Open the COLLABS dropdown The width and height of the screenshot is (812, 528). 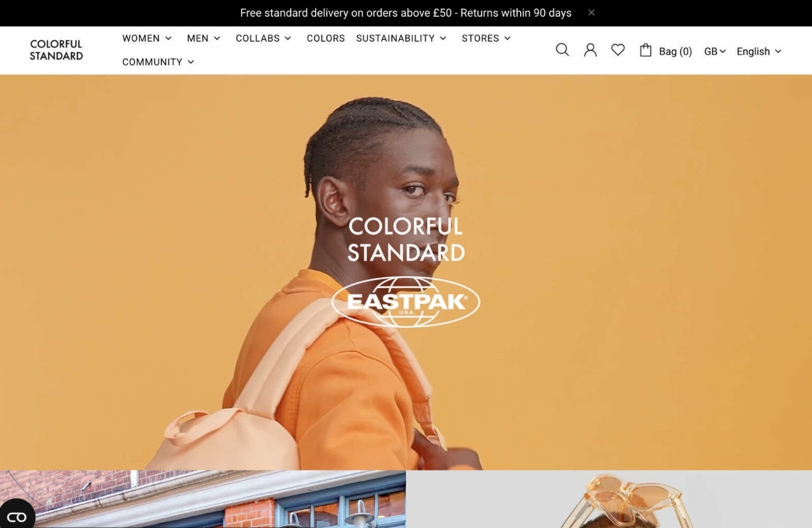pyautogui.click(x=263, y=38)
